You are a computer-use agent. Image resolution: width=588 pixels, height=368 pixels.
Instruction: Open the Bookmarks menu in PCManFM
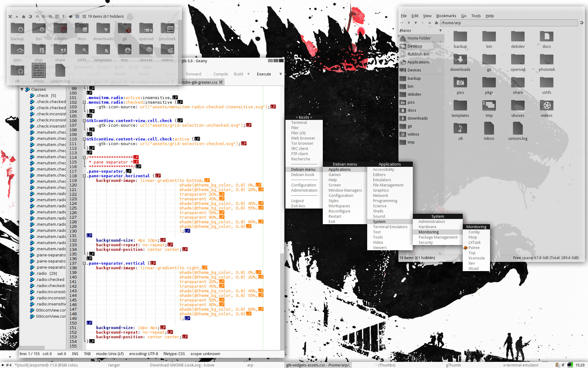tap(446, 16)
